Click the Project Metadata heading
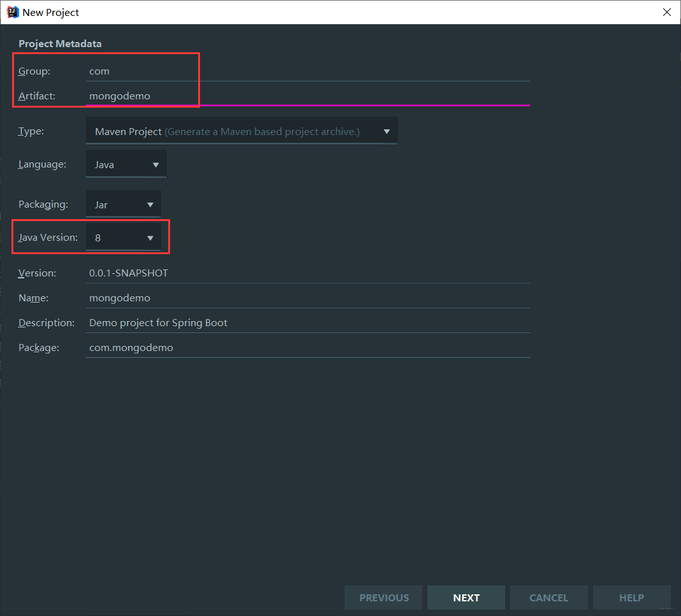The height and width of the screenshot is (616, 681). 60,44
